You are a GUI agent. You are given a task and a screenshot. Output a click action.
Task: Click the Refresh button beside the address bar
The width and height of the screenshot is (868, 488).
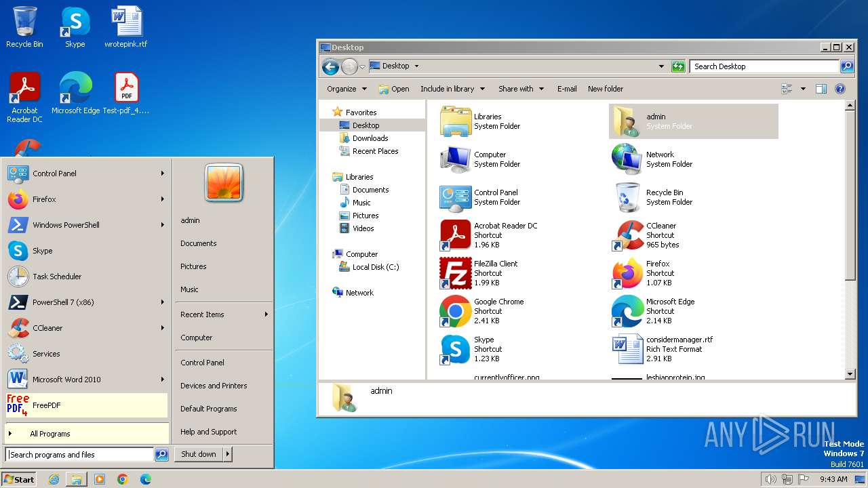point(678,66)
